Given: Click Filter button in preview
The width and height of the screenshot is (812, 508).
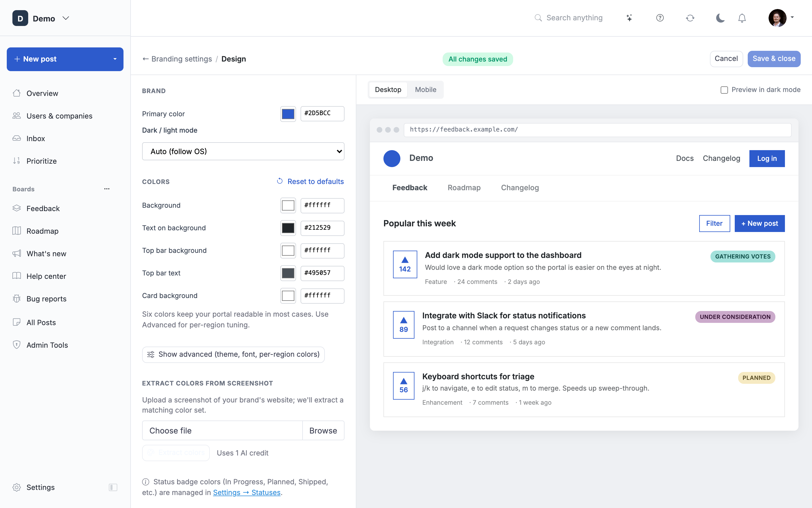Looking at the screenshot, I should coord(714,224).
